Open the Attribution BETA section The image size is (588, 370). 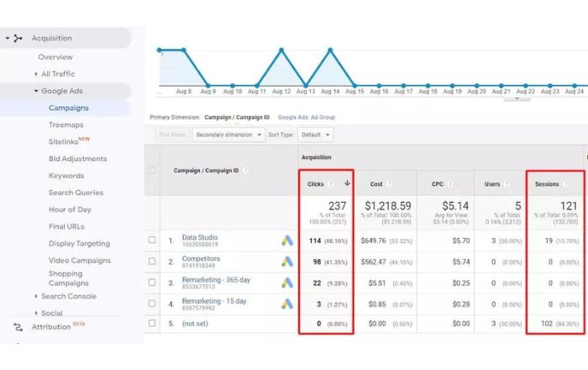tap(51, 327)
